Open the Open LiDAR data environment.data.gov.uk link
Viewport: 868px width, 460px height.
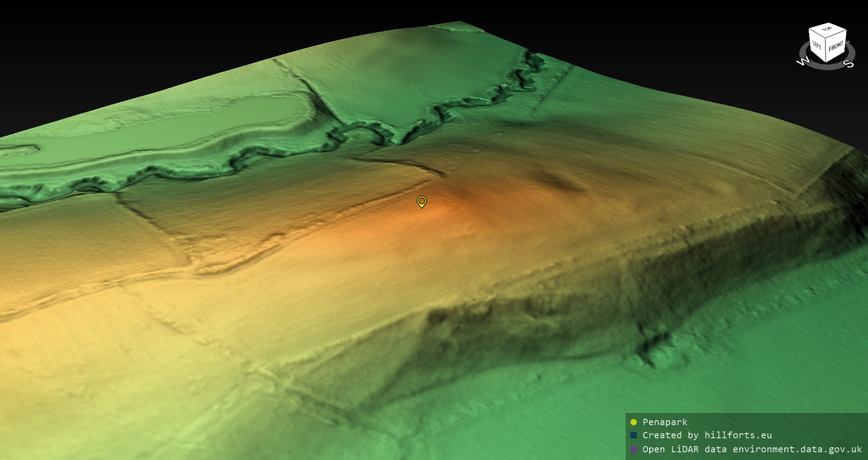click(752, 449)
